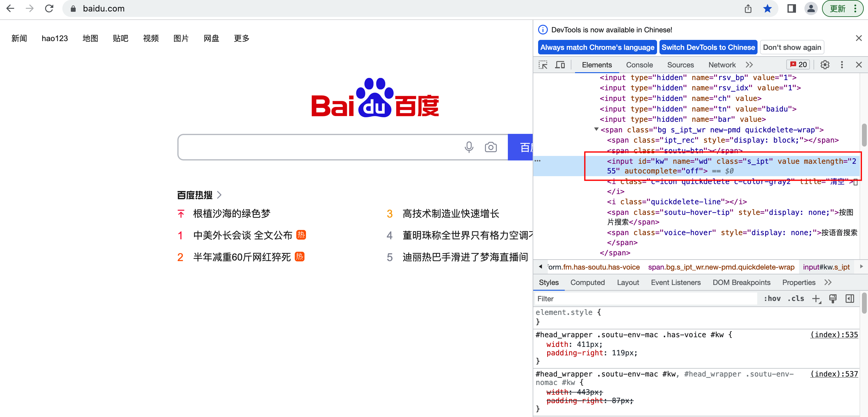Screen dimensions: 868x417
Task: Click the voice search microphone icon
Action: pyautogui.click(x=469, y=147)
